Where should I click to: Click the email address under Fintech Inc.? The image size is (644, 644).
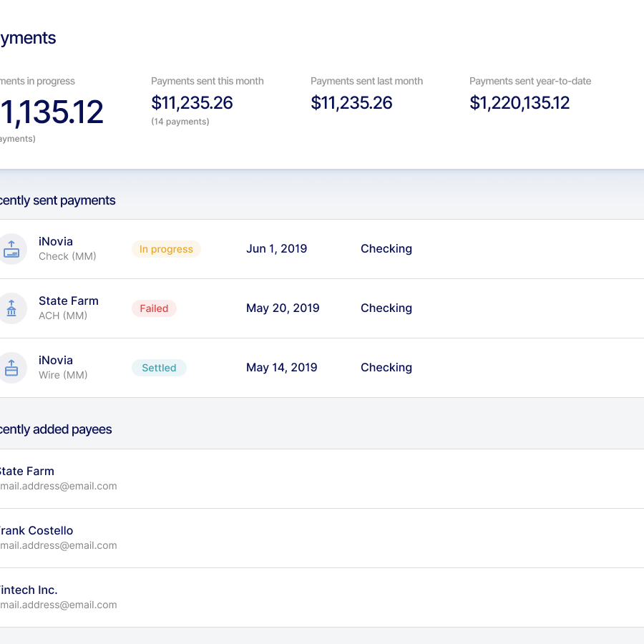click(59, 605)
